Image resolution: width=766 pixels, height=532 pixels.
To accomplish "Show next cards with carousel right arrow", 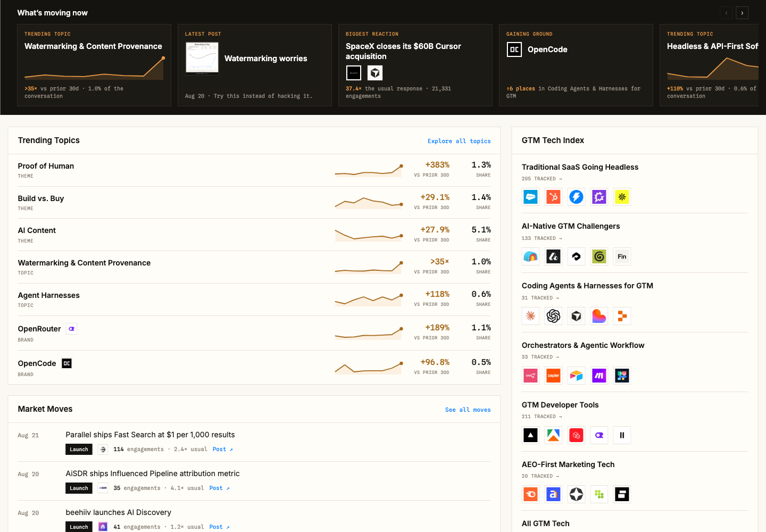I will pyautogui.click(x=742, y=13).
